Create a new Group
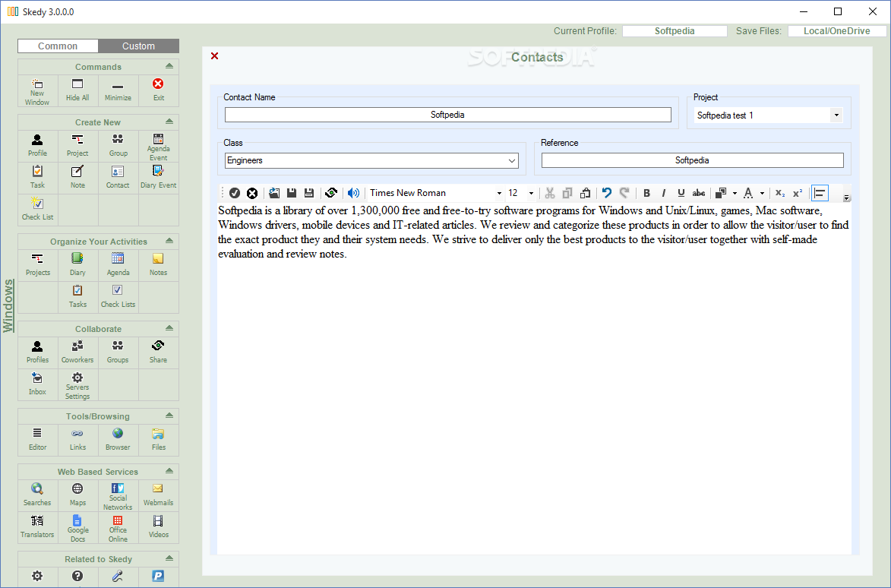 (118, 145)
